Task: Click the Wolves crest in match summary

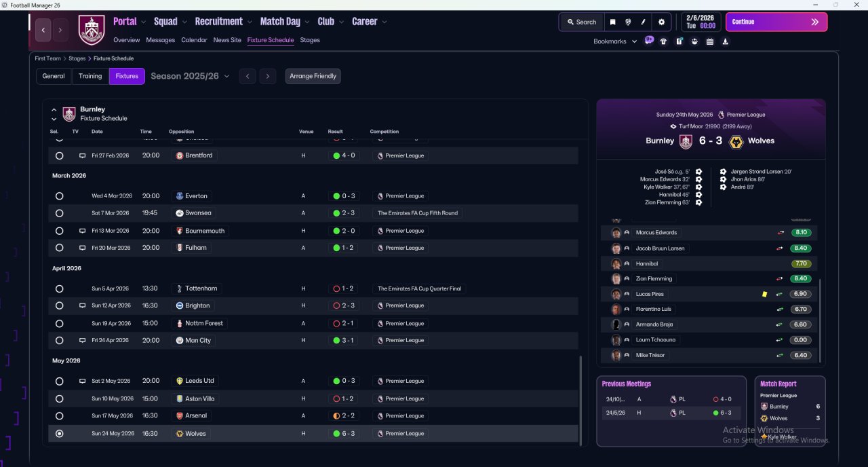Action: pos(735,141)
